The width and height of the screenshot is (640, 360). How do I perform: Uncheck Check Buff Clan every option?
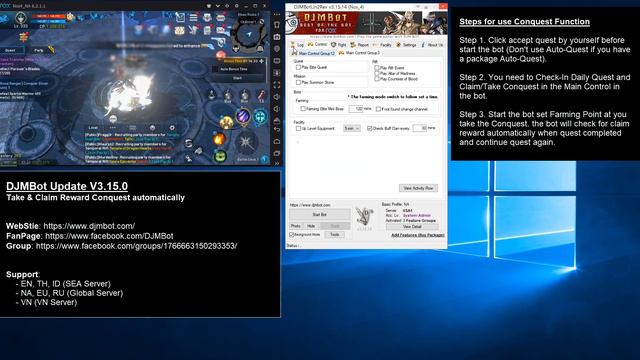coord(369,128)
